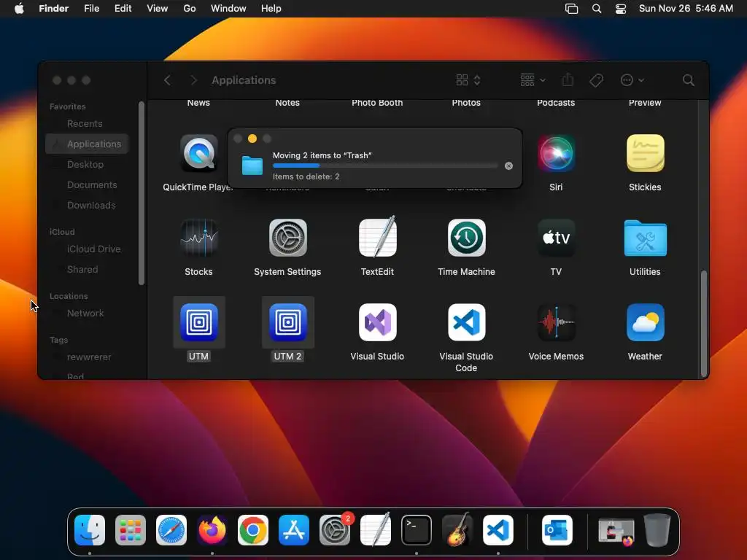Open the Apple menu
The height and width of the screenshot is (560, 747).
(19, 9)
